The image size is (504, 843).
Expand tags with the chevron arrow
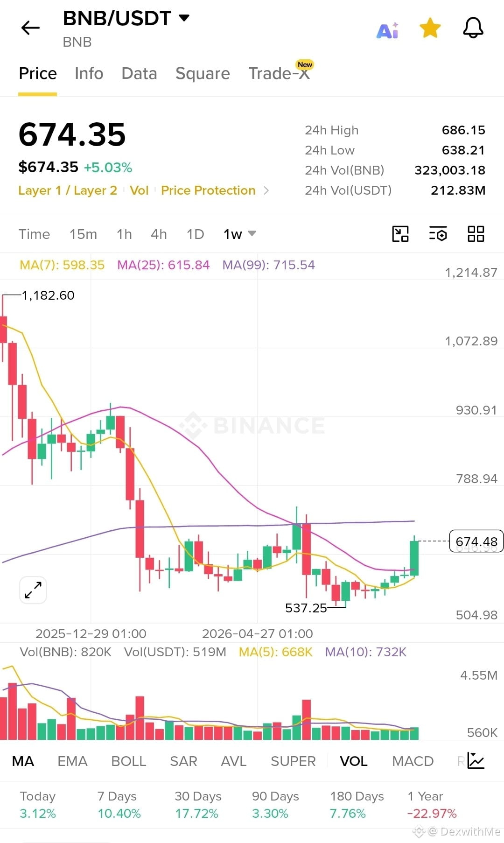266,190
